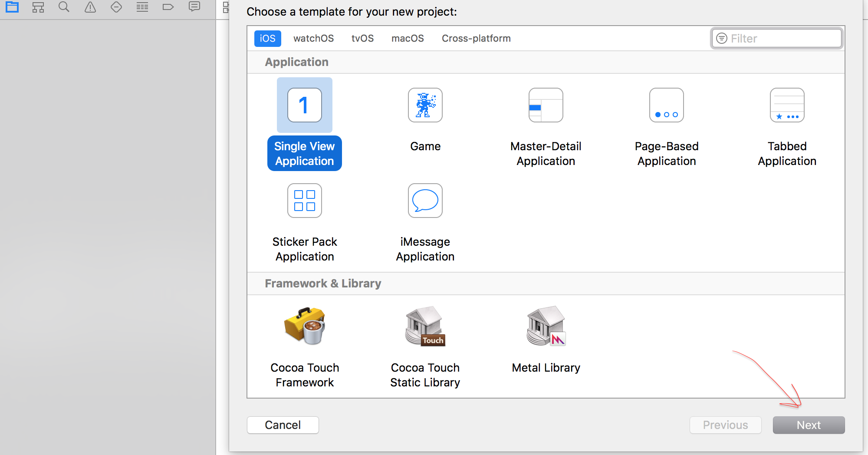Screen dimensions: 868x455
Task: Click the Cancel button
Action: [x=283, y=425]
